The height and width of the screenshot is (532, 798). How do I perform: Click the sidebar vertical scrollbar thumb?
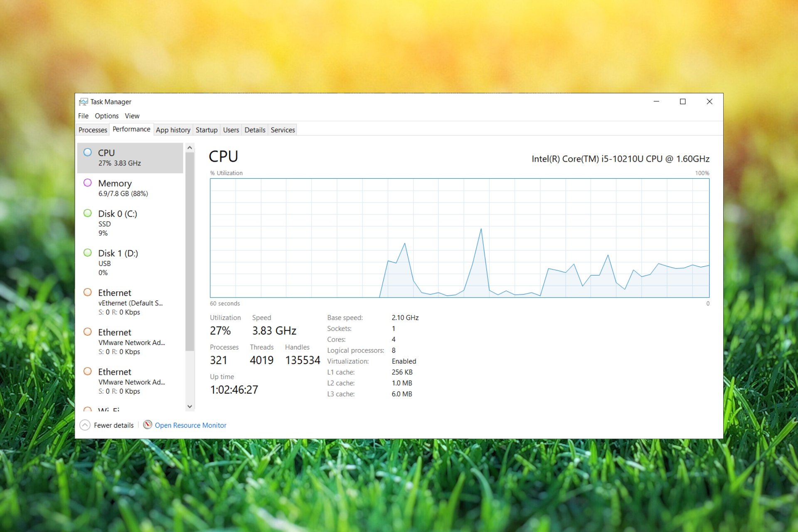(x=190, y=251)
